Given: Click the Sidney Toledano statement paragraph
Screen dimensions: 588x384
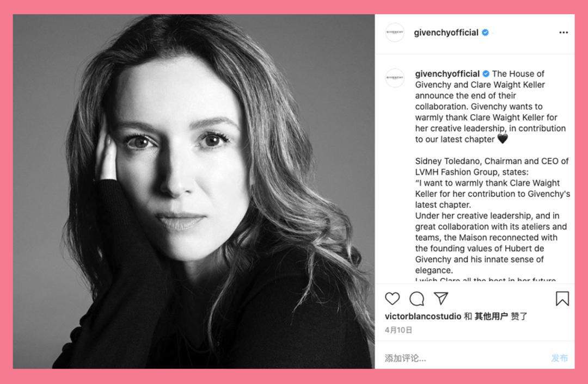Looking at the screenshot, I should [492, 166].
